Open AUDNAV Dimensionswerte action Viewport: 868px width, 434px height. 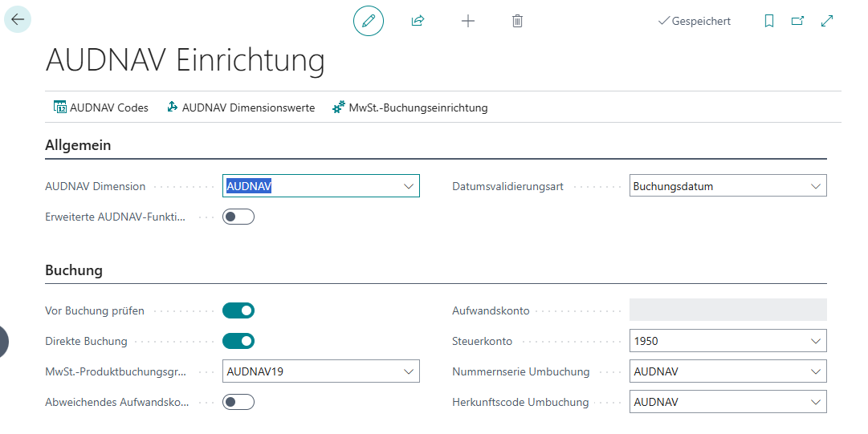coord(241,107)
